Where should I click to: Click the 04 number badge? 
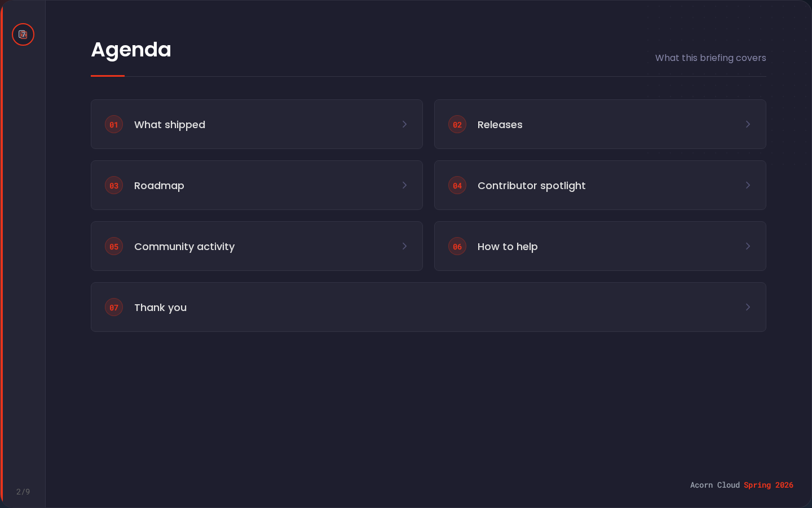(457, 185)
